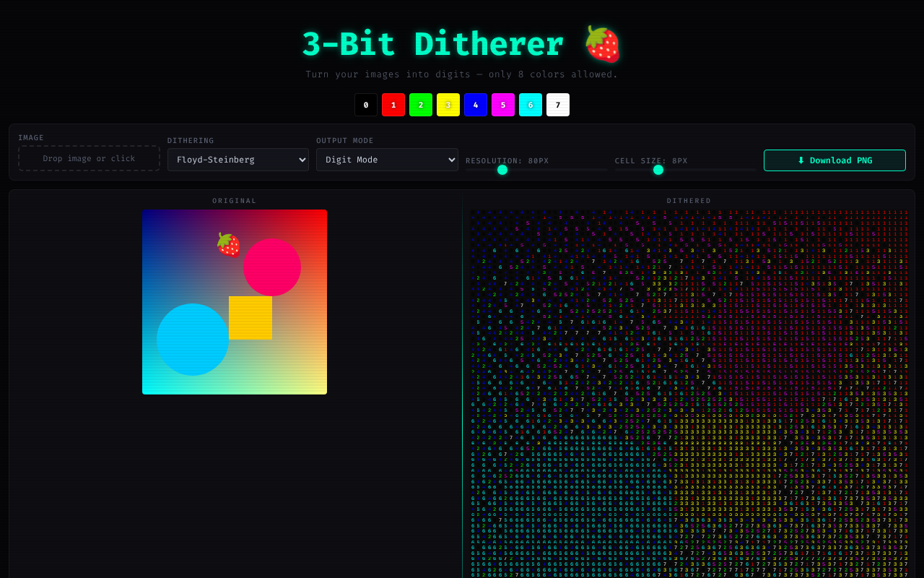The height and width of the screenshot is (578, 924).
Task: Open the Dithering dropdown showing Floyd-Steinberg
Action: point(238,160)
